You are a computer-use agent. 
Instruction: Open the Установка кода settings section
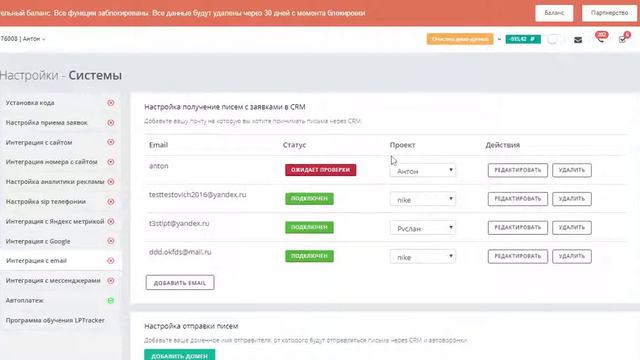30,103
